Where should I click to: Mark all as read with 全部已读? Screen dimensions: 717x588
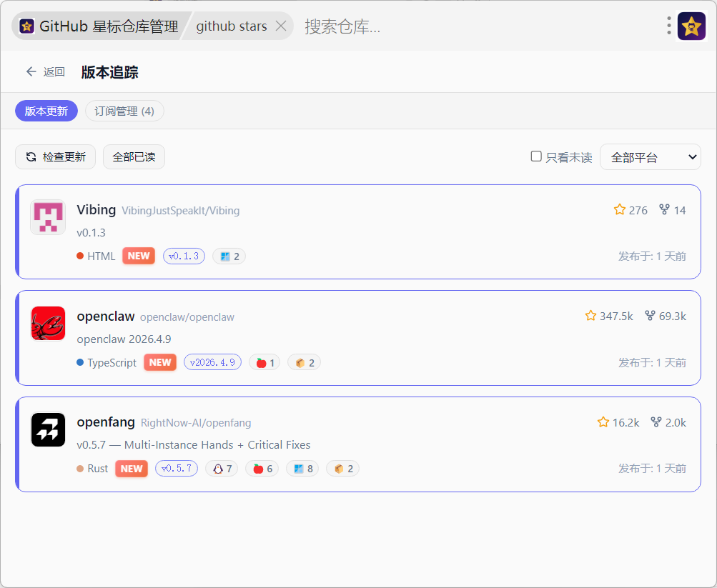[134, 156]
